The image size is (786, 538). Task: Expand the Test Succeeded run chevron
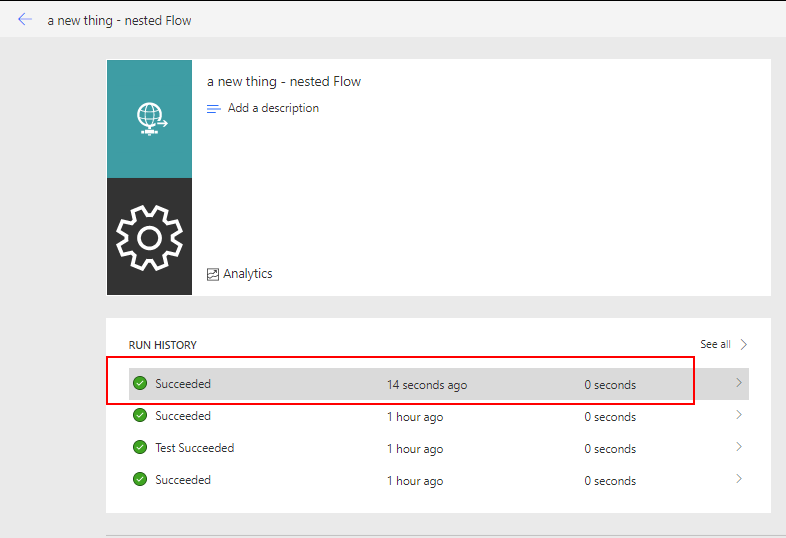pos(739,447)
